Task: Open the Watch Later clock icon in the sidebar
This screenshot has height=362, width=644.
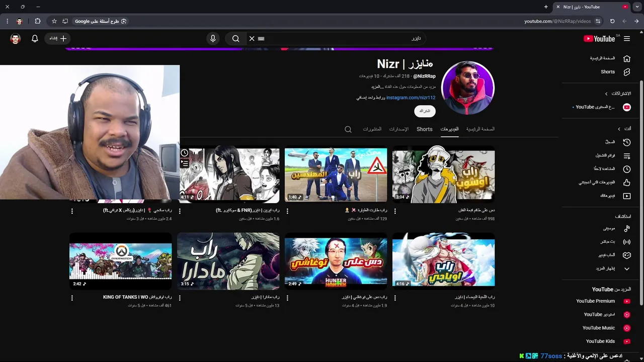Action: coord(627,169)
